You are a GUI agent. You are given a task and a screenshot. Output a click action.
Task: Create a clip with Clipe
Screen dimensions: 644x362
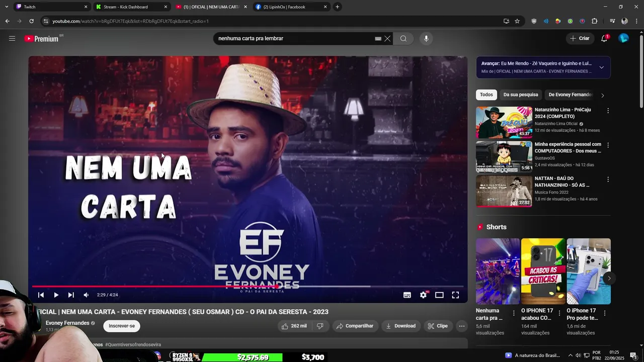click(438, 326)
